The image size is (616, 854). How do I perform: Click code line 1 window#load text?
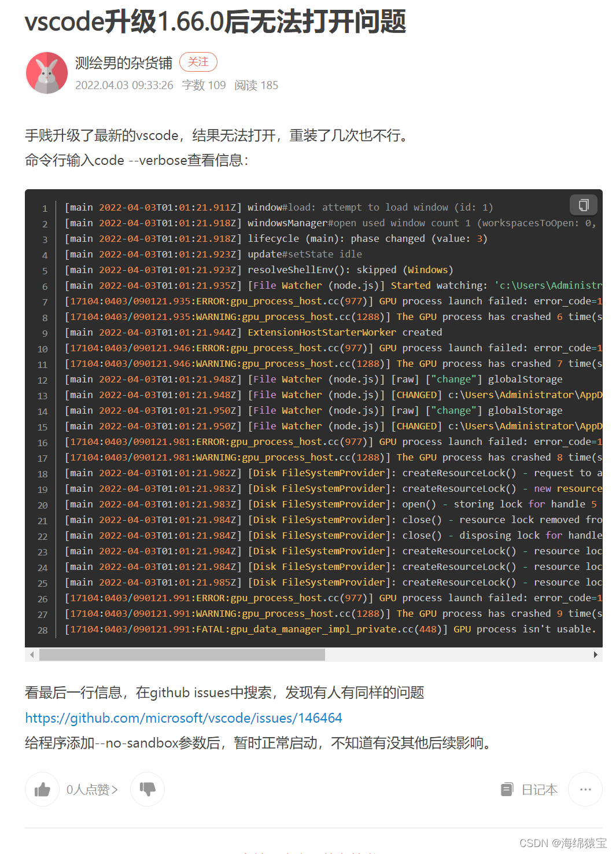[279, 207]
